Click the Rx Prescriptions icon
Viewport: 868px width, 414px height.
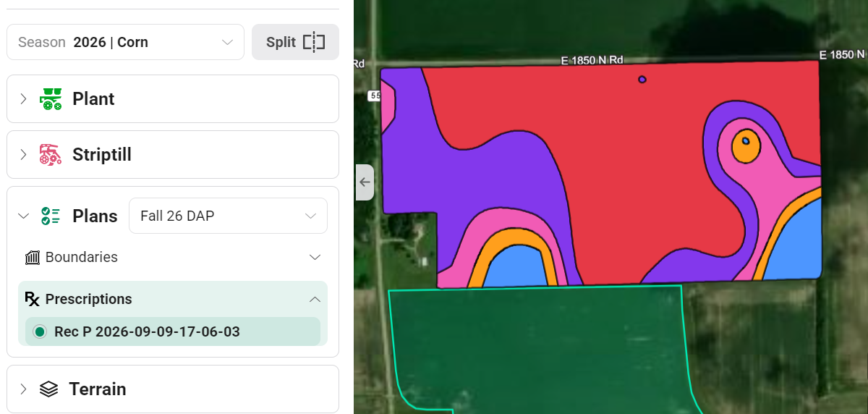click(x=32, y=299)
